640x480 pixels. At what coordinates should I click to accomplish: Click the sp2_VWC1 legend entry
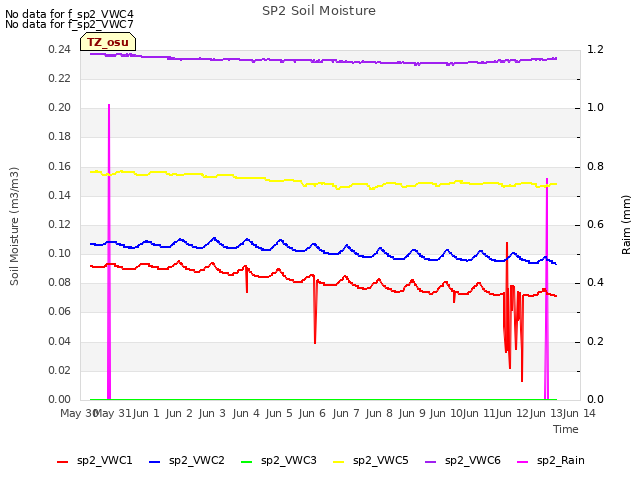95,461
